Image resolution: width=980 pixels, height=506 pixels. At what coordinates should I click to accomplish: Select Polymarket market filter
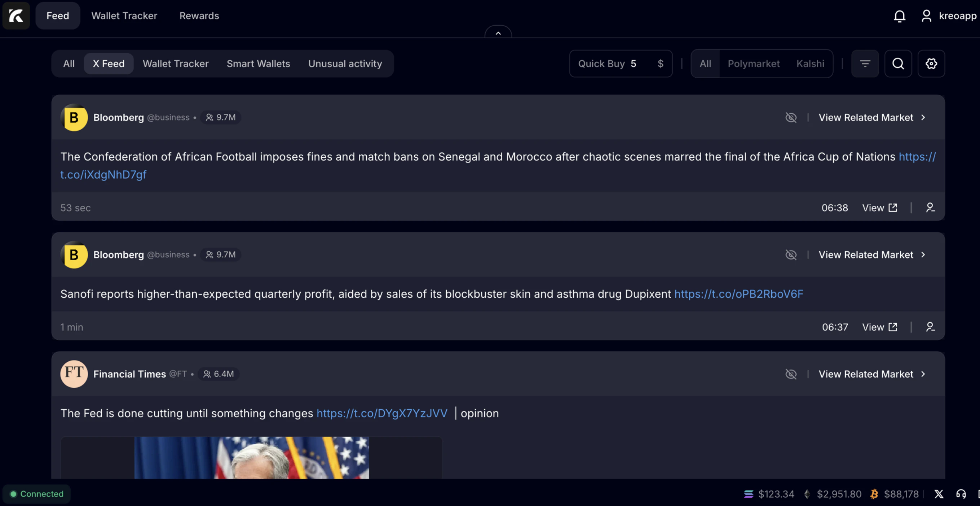(753, 64)
